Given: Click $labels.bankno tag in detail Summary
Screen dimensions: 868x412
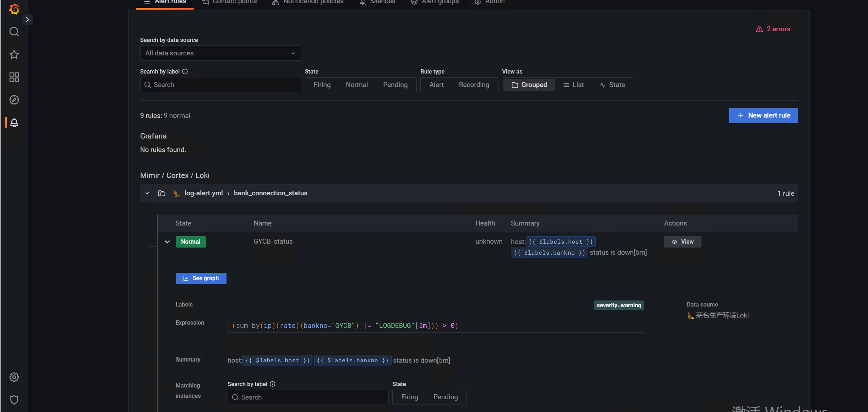Looking at the screenshot, I should (353, 360).
